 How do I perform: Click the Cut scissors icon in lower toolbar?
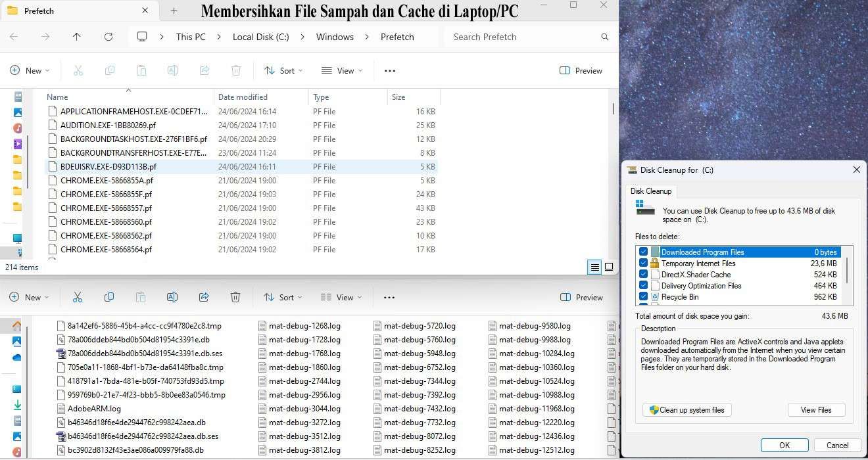[x=78, y=297]
